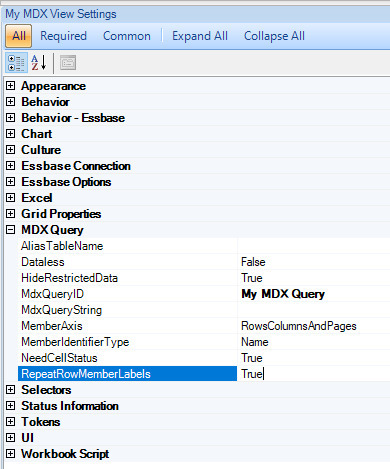Show Required properties only
This screenshot has width=390, height=469.
click(63, 36)
